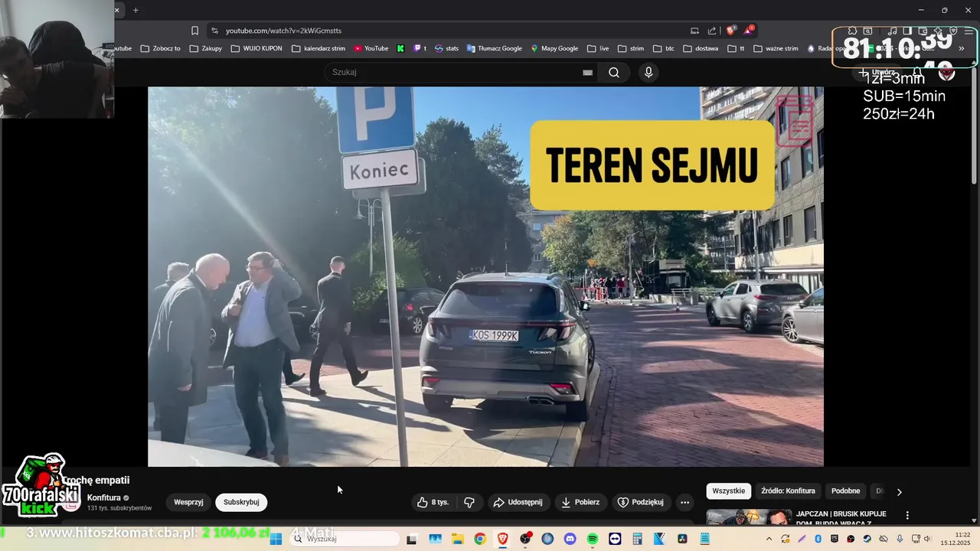Like the video with thumbs up
The image size is (980, 551).
pyautogui.click(x=433, y=502)
